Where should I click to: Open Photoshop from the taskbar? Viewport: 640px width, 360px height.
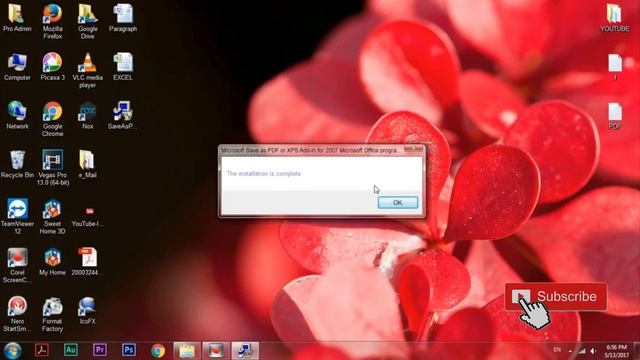pos(129,350)
